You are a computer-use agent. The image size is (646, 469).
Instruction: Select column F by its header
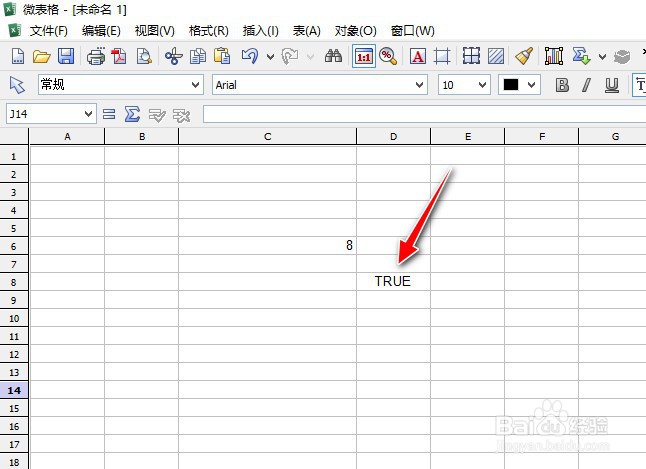(541, 136)
